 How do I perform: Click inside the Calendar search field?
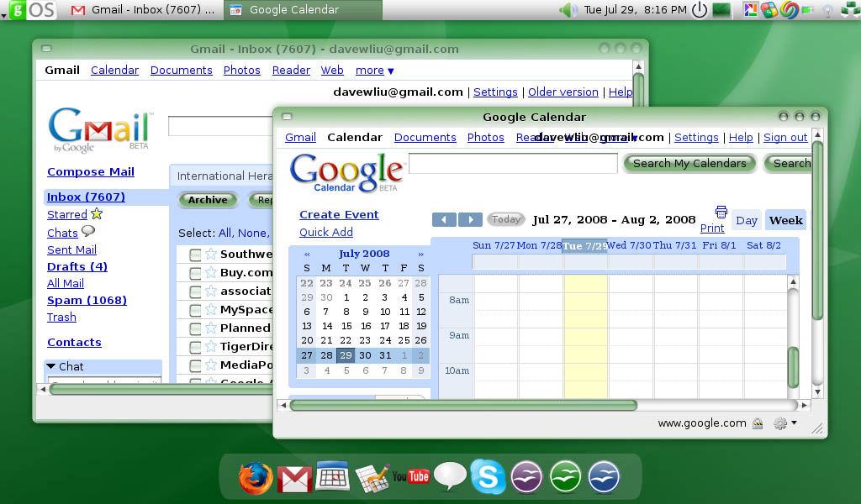(513, 162)
